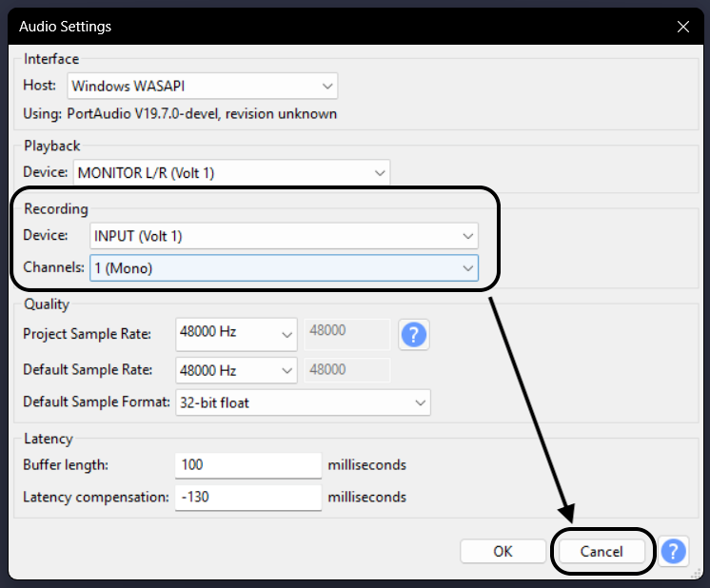This screenshot has height=588, width=710.
Task: Expand the Channels dropdown set to 1 (Mono)
Action: click(284, 268)
